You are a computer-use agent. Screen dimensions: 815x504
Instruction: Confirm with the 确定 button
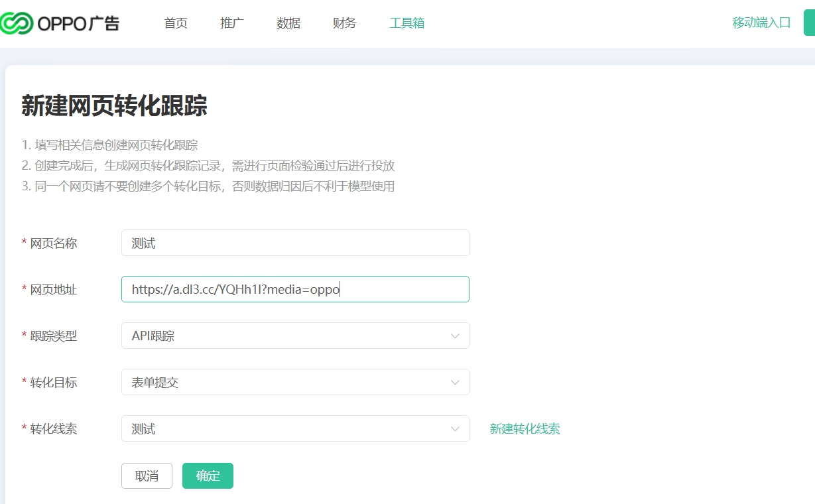pyautogui.click(x=208, y=475)
